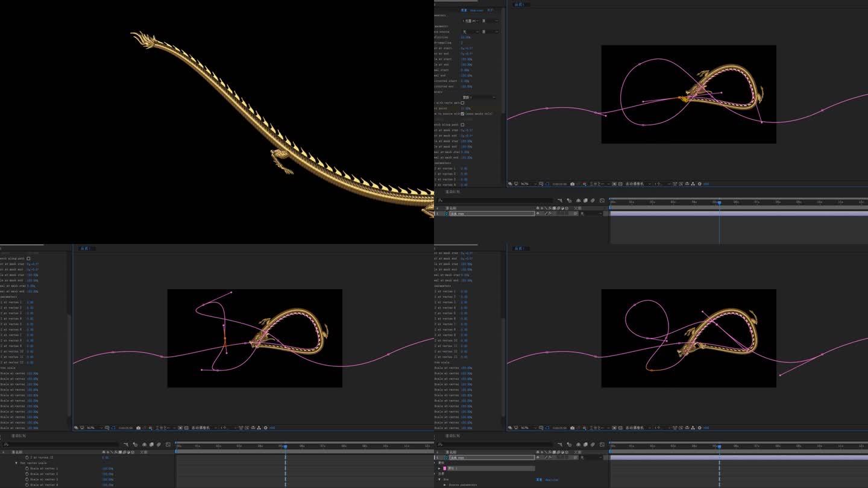Viewport: 868px width, 488px height.
Task: Select composition tab in top-right viewer
Action: [520, 4]
